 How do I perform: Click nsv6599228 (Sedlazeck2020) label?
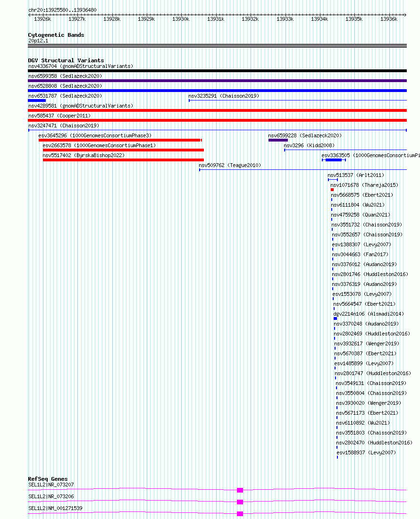(305, 136)
